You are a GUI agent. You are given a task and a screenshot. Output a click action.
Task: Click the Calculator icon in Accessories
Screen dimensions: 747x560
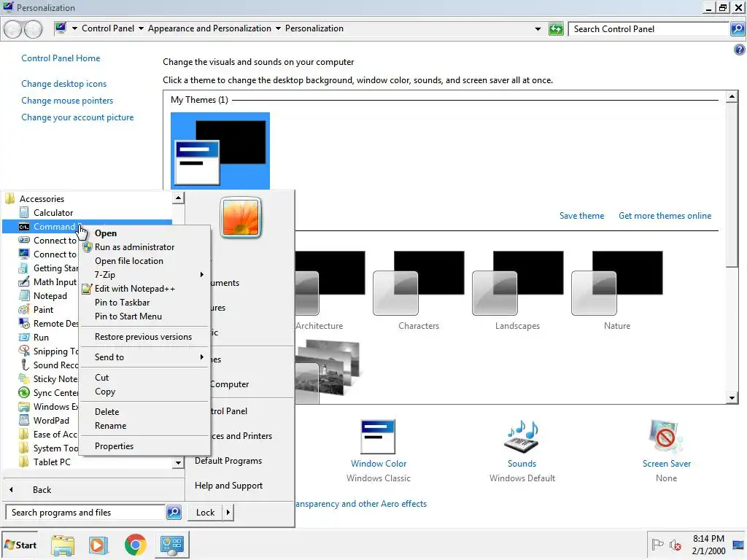pyautogui.click(x=24, y=213)
